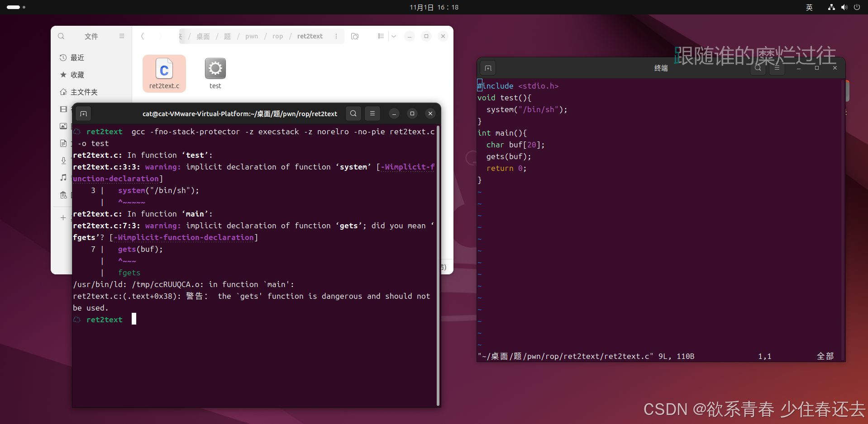Open the Files sidebar hamburger menu
Image resolution: width=868 pixels, height=424 pixels.
point(122,36)
